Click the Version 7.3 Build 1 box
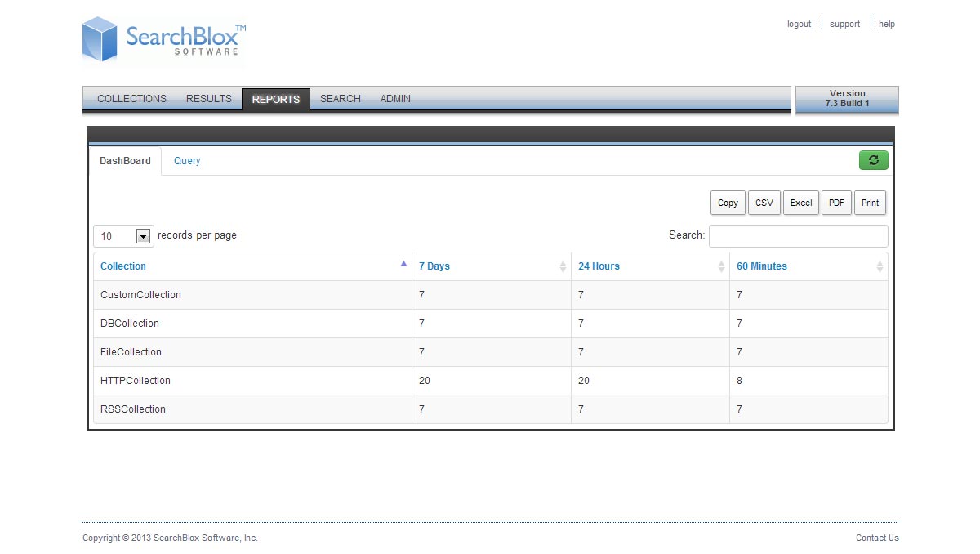Viewport: 980px width, 554px height. tap(847, 99)
